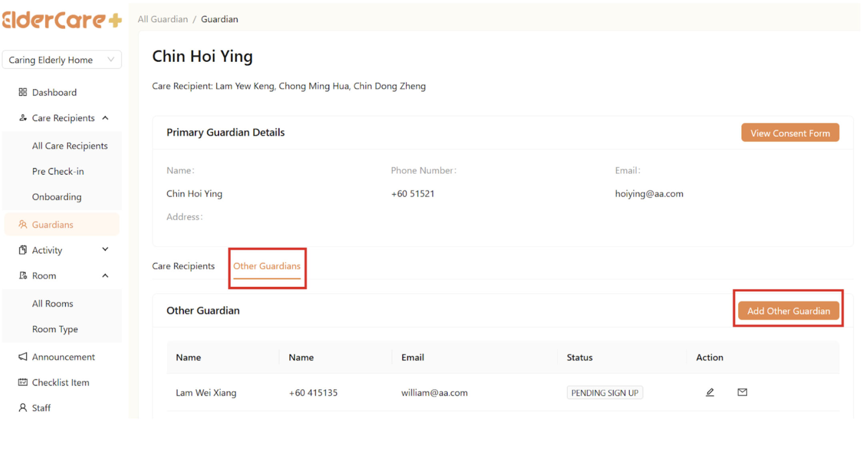Open All Care Recipients in sidebar
The image size is (868, 457).
70,146
